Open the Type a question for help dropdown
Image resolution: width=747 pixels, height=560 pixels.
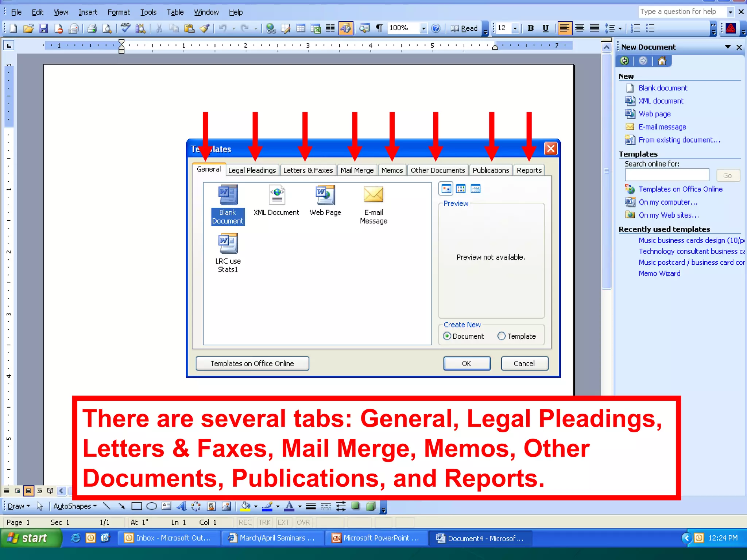click(x=730, y=12)
